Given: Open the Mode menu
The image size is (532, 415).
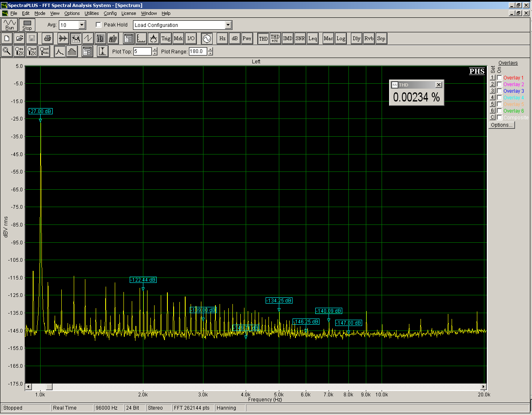Looking at the screenshot, I should click(40, 13).
